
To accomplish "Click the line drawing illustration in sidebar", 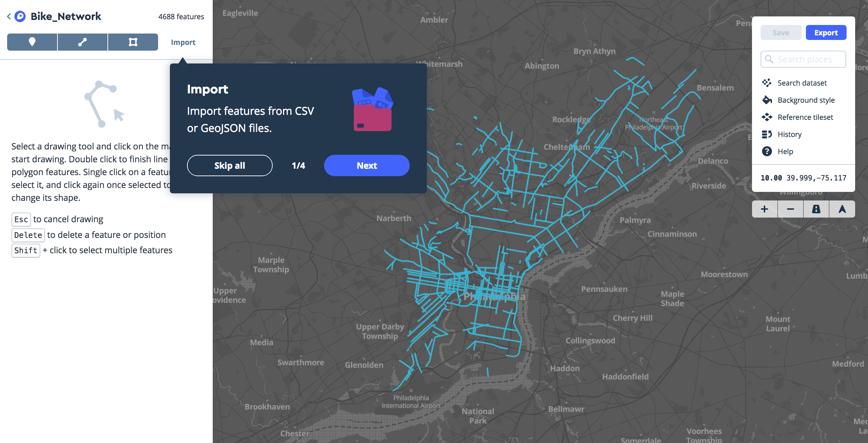I will coord(104,104).
